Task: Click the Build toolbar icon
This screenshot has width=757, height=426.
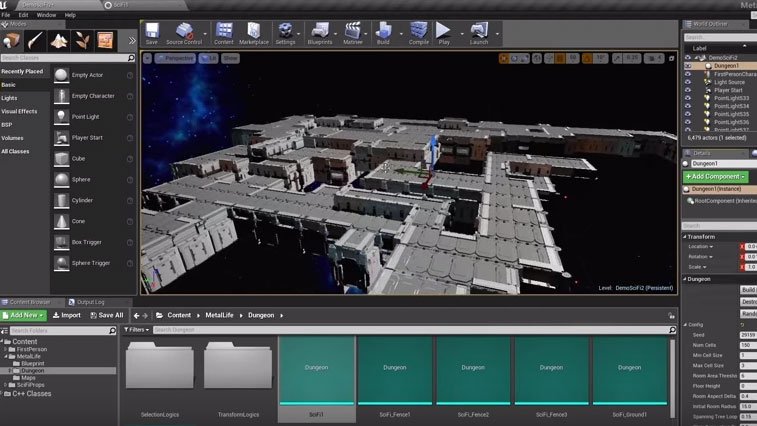Action: tap(383, 33)
